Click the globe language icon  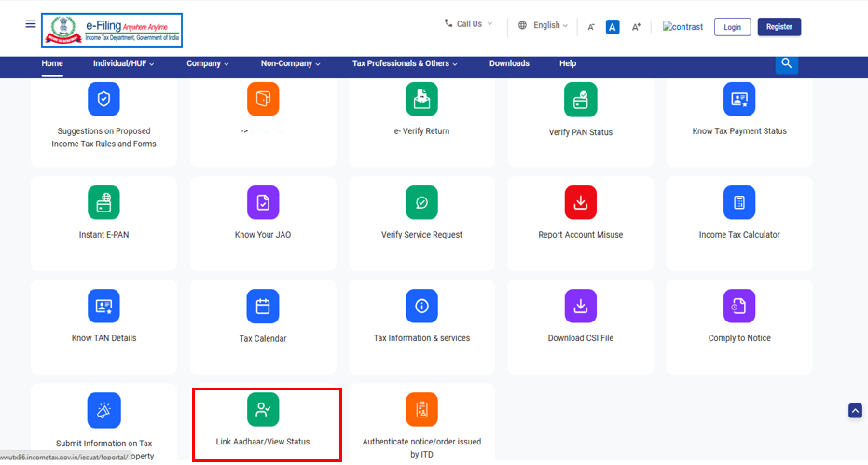click(x=522, y=25)
